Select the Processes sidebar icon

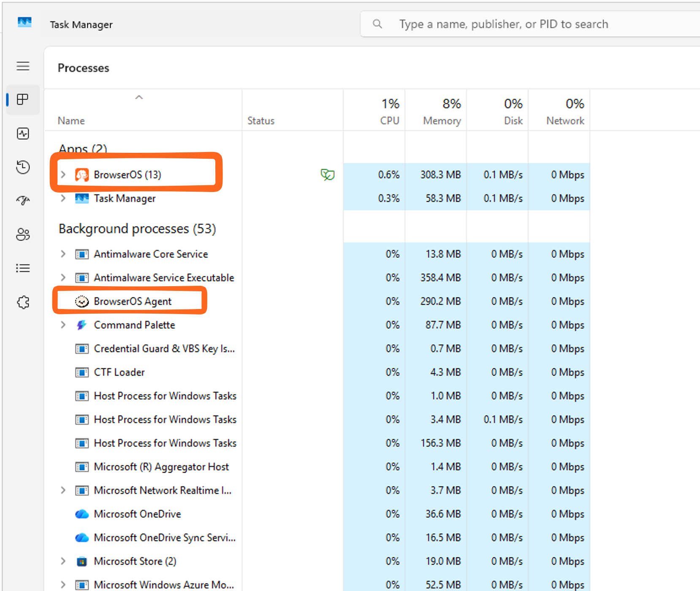23,100
